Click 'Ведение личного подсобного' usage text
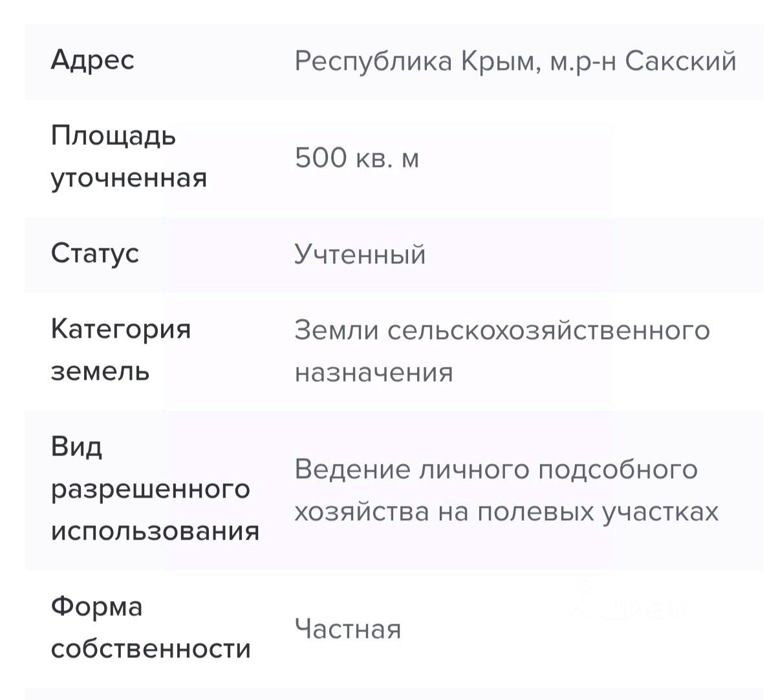Image resolution: width=778 pixels, height=700 pixels. [x=496, y=469]
